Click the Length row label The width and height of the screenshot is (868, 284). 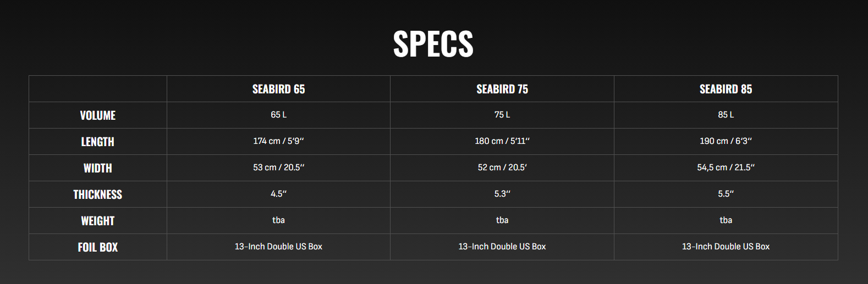(98, 142)
